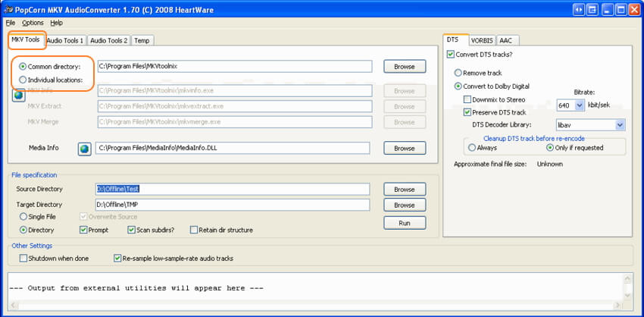Click Browse for the Common directory
644x317 pixels.
pyautogui.click(x=405, y=66)
